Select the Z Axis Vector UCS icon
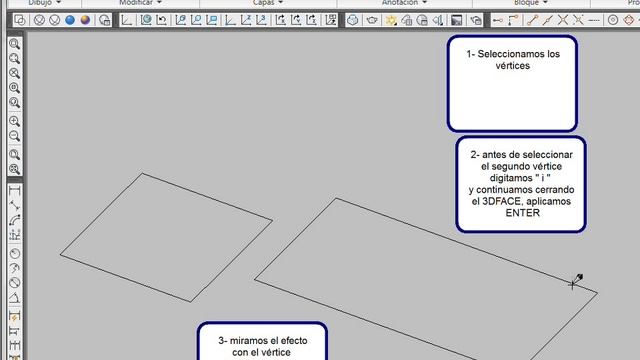This screenshot has height=360, width=640. point(246,20)
